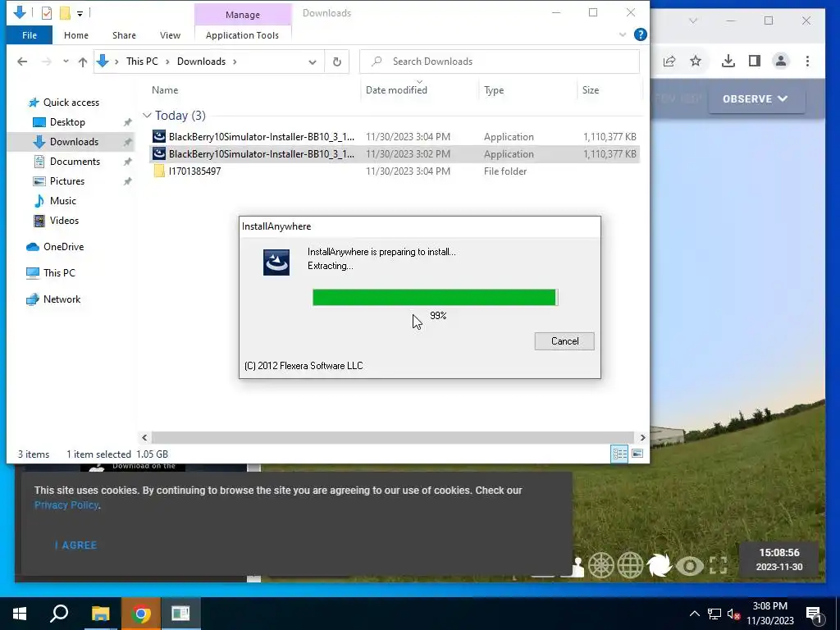Screen dimensions: 840x630
Task: Cancel the InstallAnywhere extraction
Action: tap(564, 341)
